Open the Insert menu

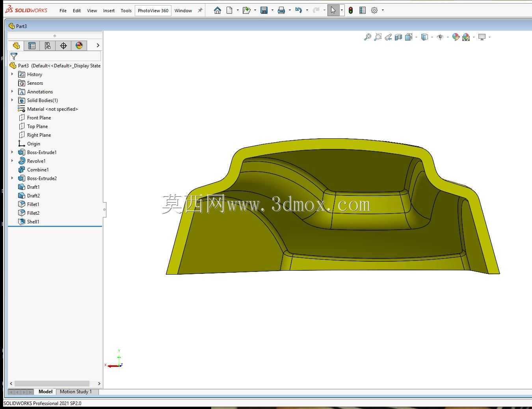tap(109, 11)
